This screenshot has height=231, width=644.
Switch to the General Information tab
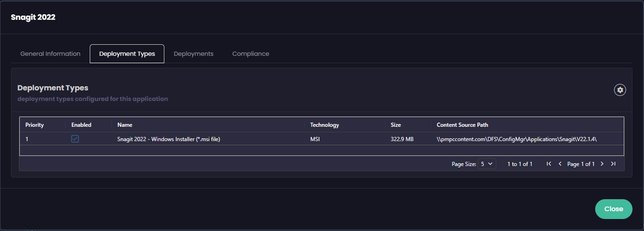click(x=50, y=54)
